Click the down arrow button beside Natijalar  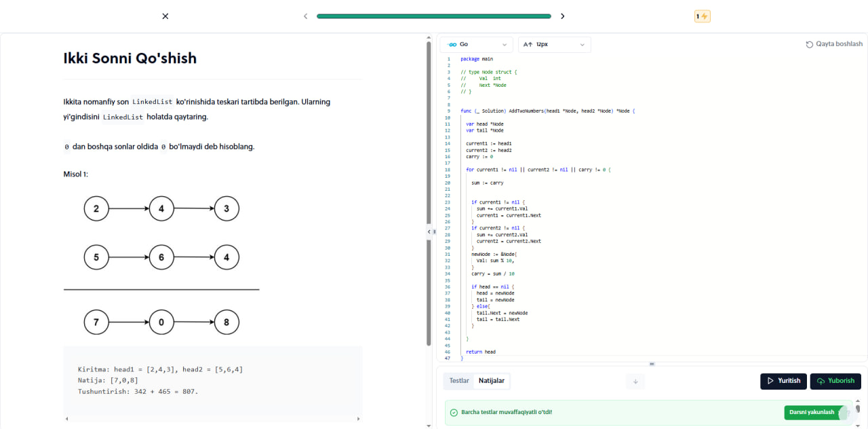click(635, 381)
